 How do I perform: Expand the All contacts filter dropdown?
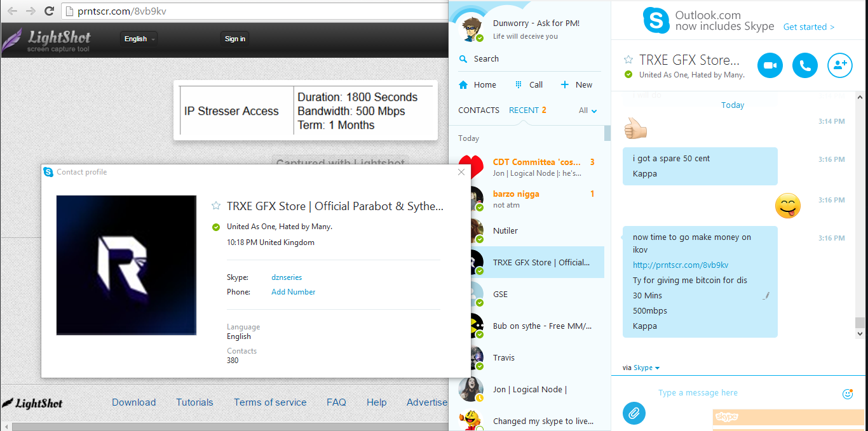[588, 110]
